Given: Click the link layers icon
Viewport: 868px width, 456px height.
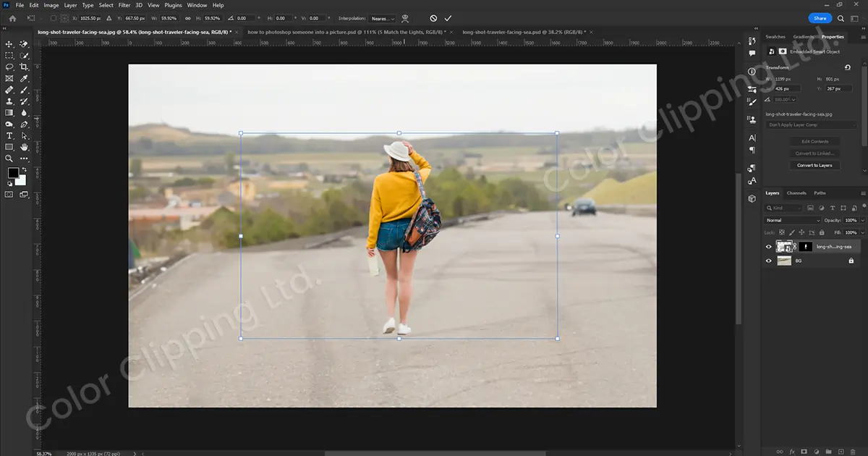Looking at the screenshot, I should click(780, 452).
